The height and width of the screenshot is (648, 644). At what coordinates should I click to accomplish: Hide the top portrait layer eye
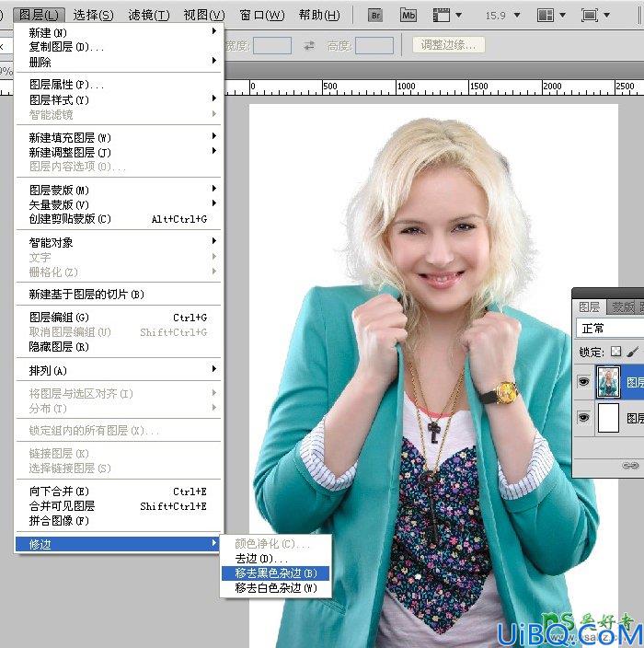(x=583, y=381)
